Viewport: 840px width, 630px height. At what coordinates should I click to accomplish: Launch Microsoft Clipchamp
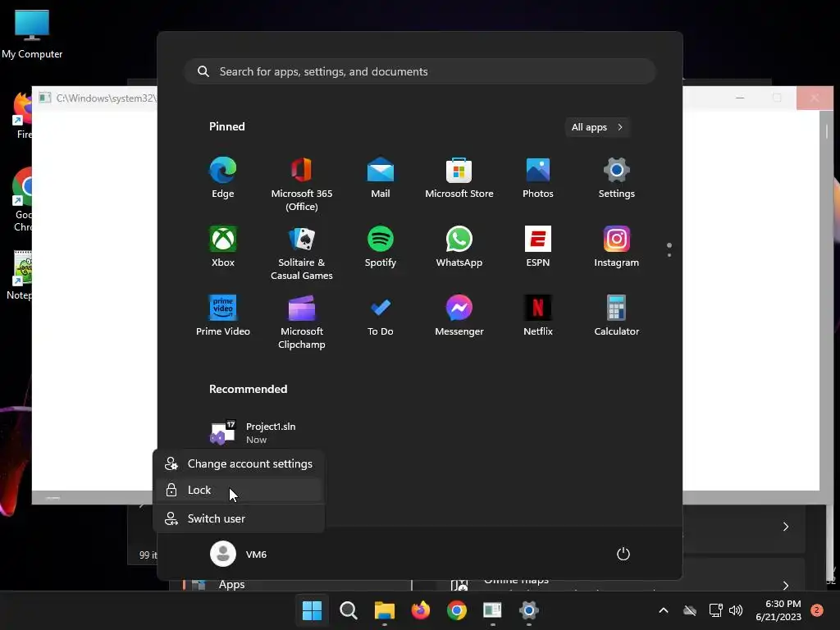pyautogui.click(x=302, y=322)
